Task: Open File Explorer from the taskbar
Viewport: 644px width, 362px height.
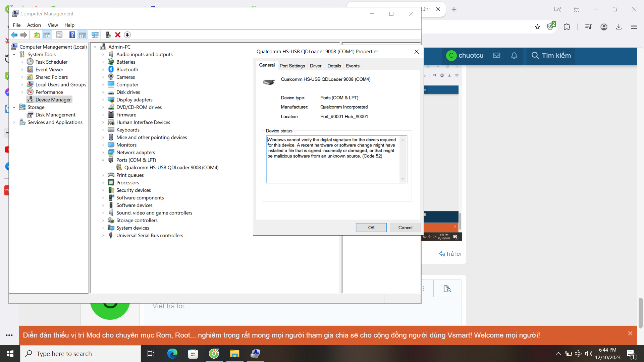Action: 234,354
